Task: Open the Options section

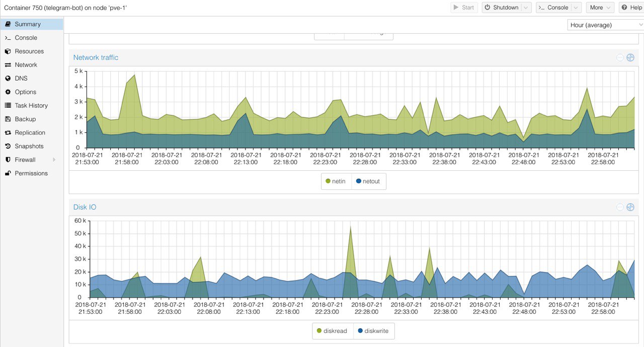Action: (32, 92)
